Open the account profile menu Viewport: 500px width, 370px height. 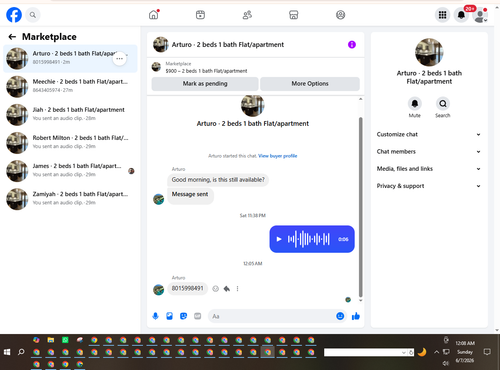(480, 15)
